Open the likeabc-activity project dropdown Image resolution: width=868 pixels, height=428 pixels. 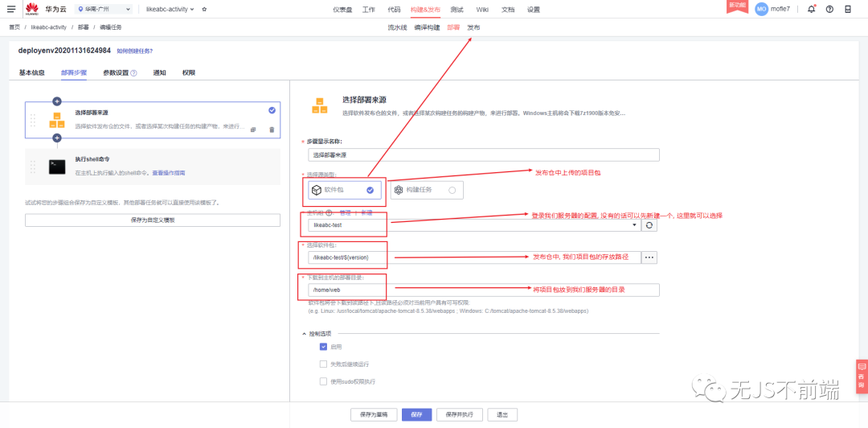pyautogui.click(x=170, y=9)
